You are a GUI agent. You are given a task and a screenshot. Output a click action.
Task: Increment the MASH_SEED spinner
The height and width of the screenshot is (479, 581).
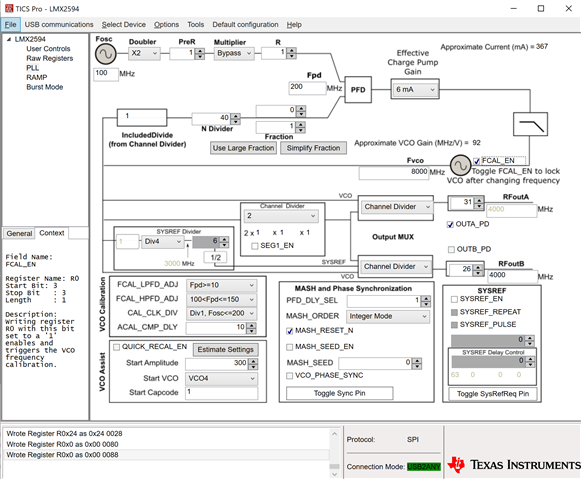tap(417, 360)
